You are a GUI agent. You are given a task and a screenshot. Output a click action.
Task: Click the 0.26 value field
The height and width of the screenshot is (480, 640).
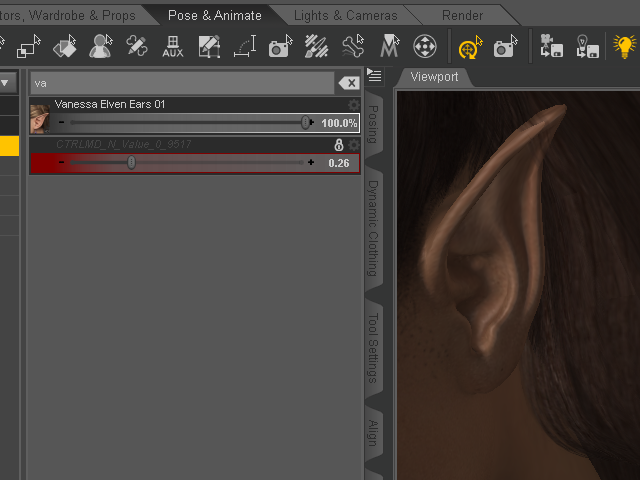coord(339,163)
